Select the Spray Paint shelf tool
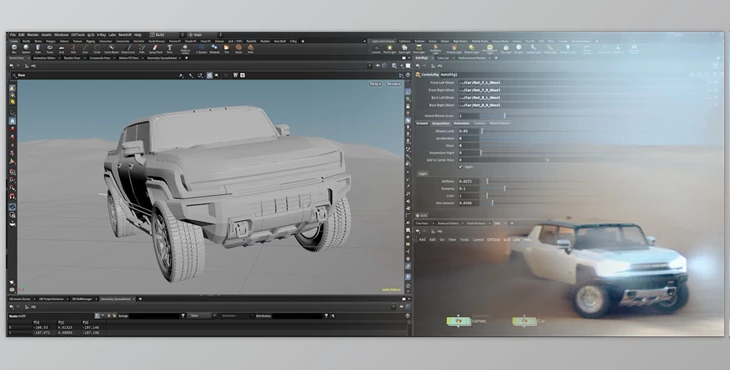This screenshot has height=370, width=730. (x=155, y=48)
